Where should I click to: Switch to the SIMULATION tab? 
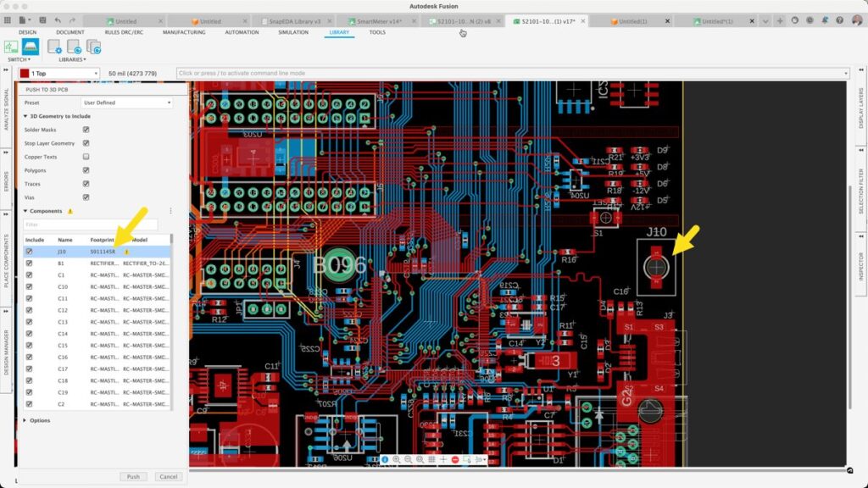coord(293,32)
